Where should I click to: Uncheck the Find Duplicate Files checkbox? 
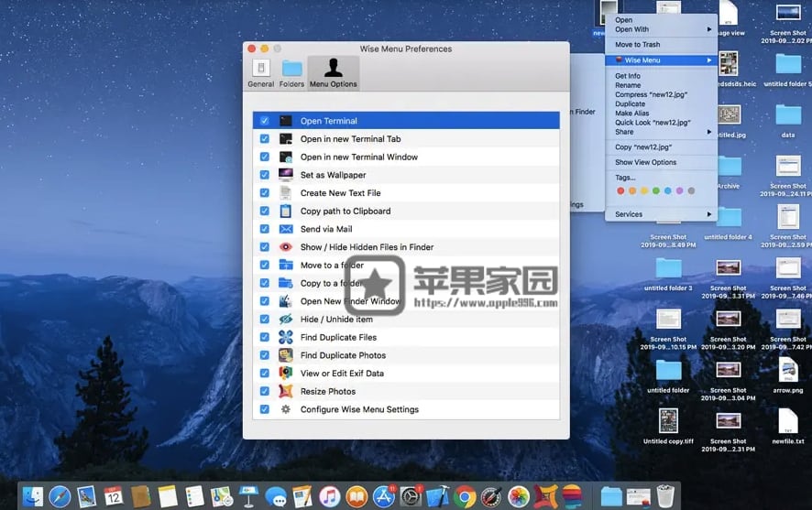(x=264, y=337)
